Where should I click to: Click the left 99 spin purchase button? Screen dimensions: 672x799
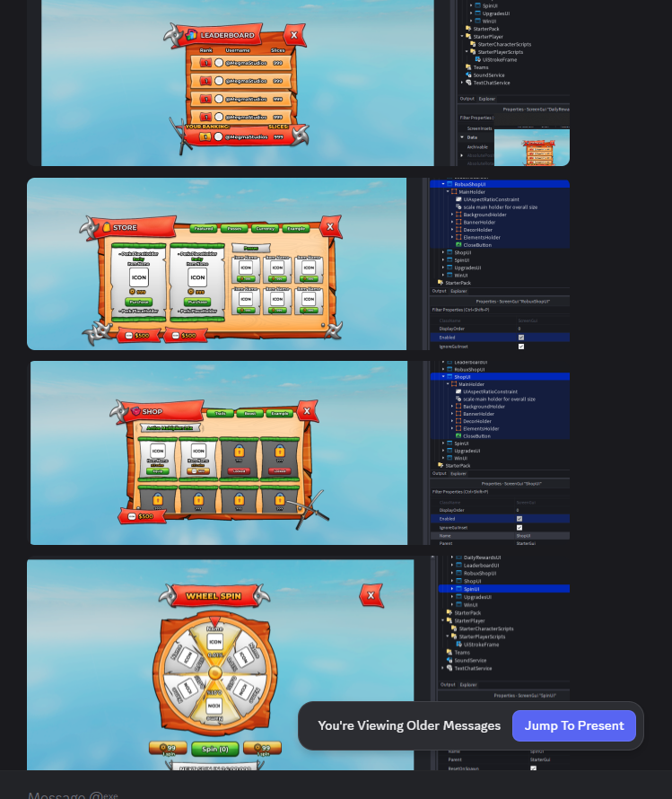(x=168, y=749)
